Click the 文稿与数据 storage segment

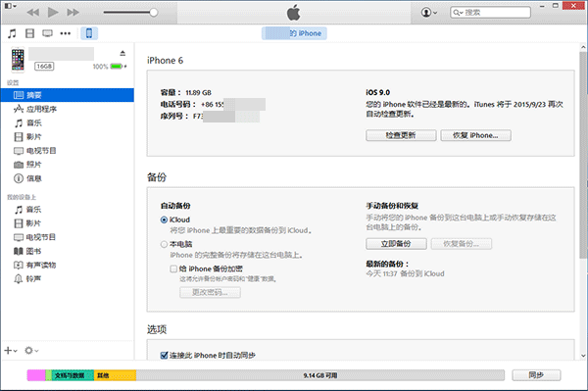click(73, 375)
